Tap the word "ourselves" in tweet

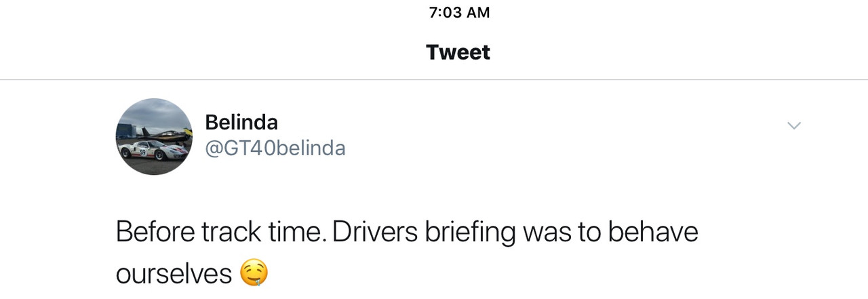(174, 274)
